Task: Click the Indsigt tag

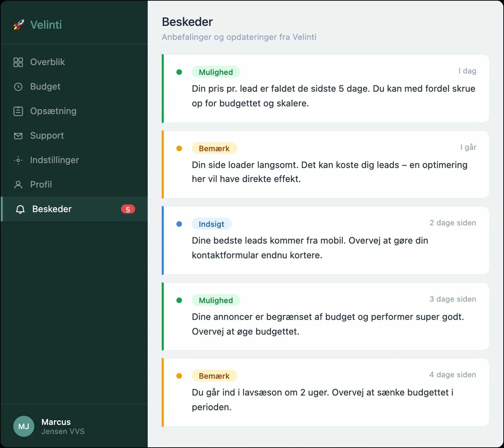Action: [x=211, y=224]
